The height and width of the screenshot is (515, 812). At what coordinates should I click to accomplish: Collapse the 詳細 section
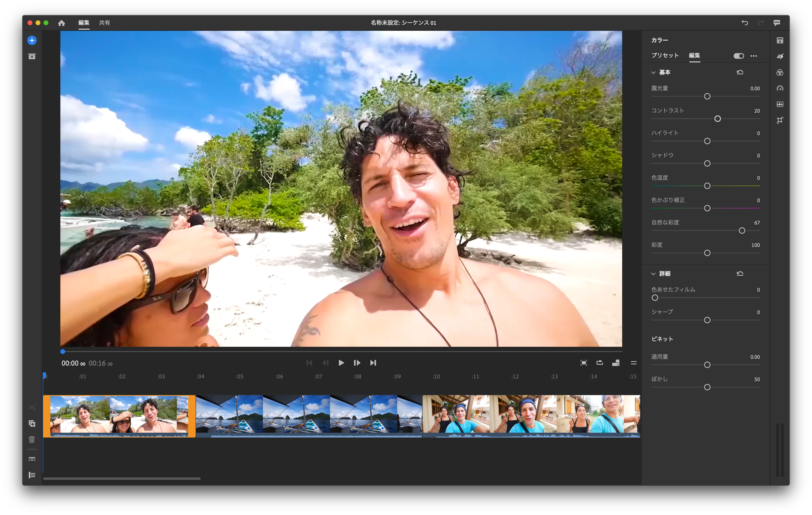653,274
